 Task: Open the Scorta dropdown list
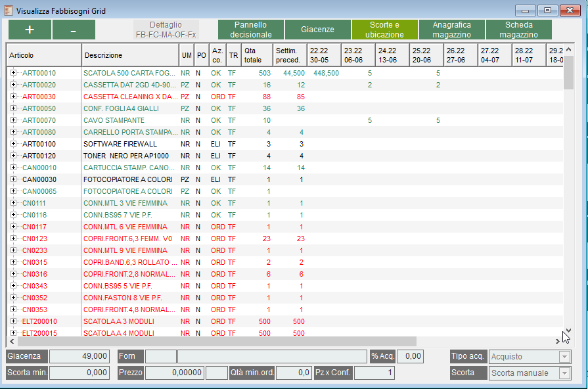point(563,373)
